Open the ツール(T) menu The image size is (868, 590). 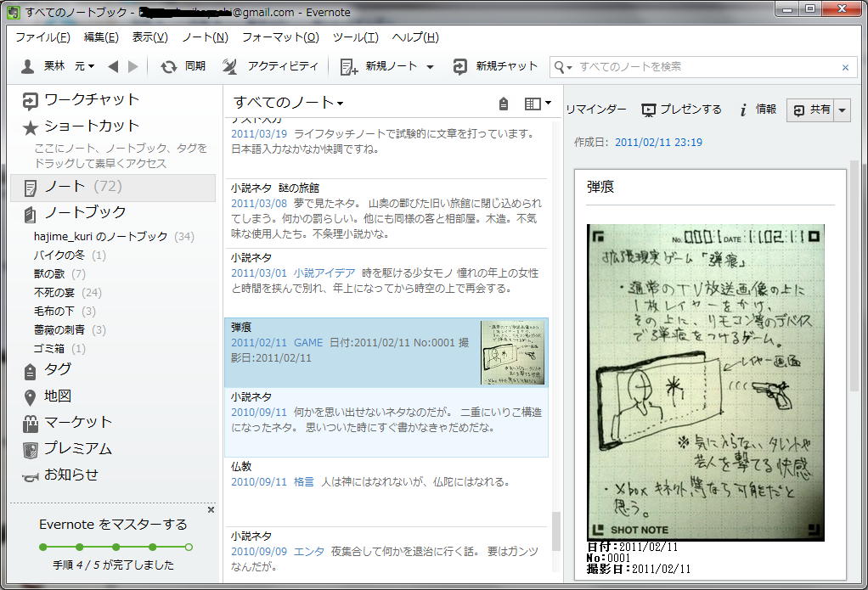click(355, 37)
